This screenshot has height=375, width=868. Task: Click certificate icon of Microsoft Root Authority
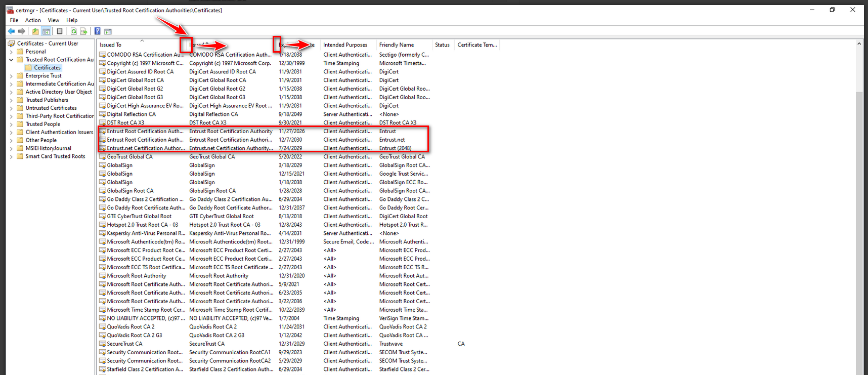pos(103,276)
